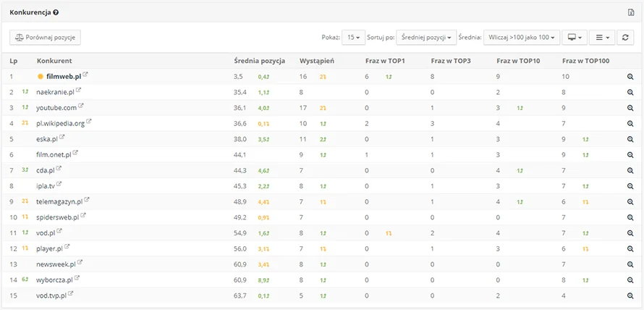Sort by Średnia pozycja column header

point(260,60)
